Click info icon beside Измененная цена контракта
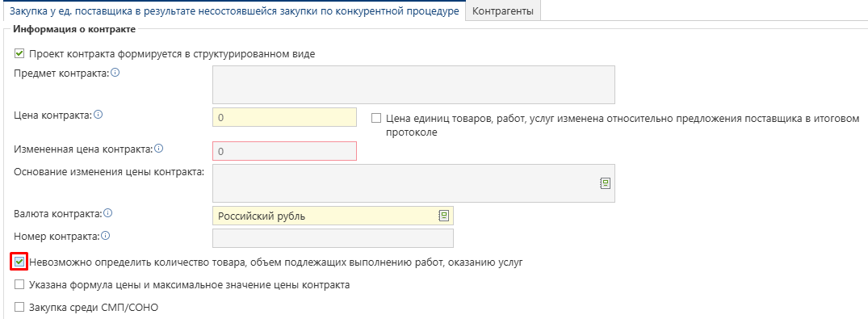Image resolution: width=868 pixels, height=319 pixels. click(x=159, y=149)
